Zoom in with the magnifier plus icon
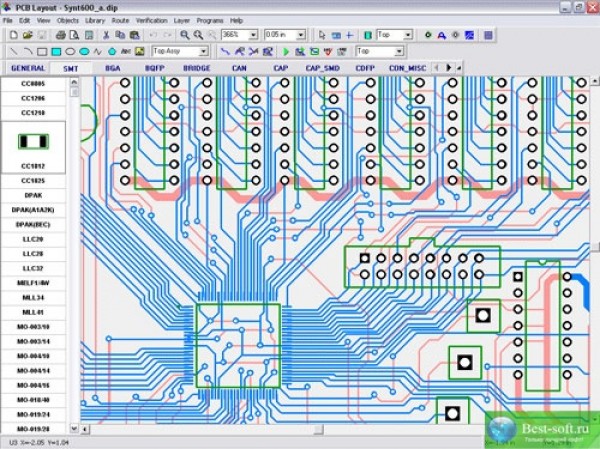This screenshot has width=600, height=449. [x=184, y=35]
